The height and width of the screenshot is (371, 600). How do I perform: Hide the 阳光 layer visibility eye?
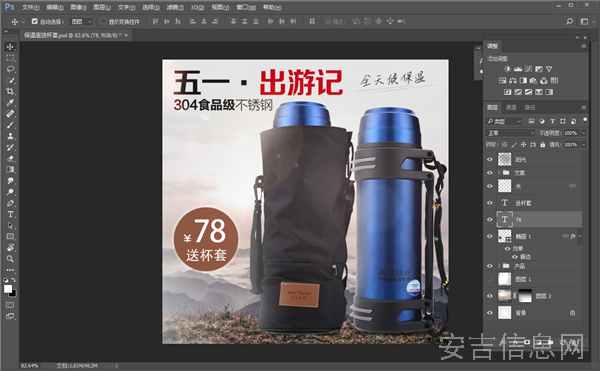coord(490,159)
